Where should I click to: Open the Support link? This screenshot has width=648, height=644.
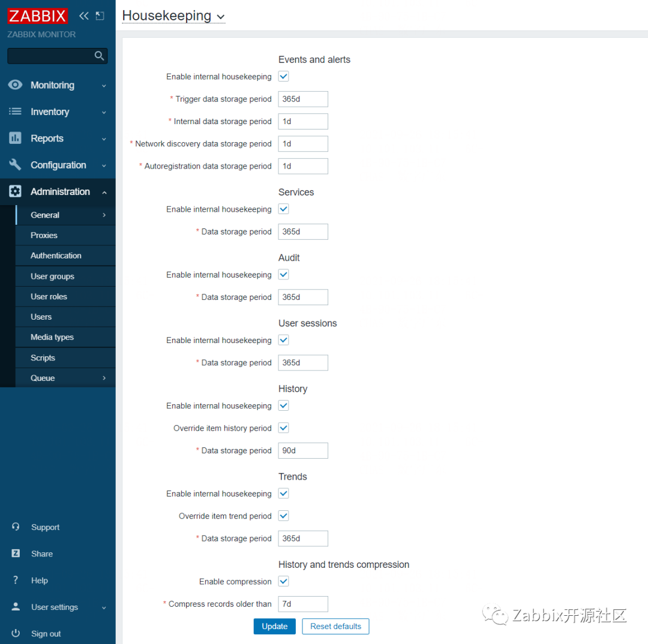pos(46,527)
